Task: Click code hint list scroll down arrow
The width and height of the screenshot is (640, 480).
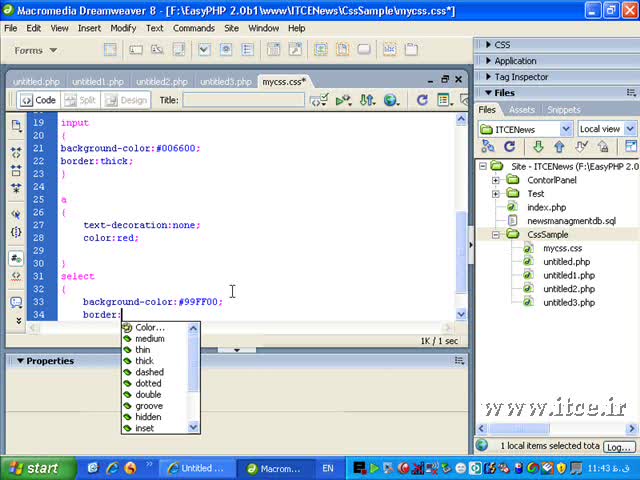Action: tap(193, 427)
